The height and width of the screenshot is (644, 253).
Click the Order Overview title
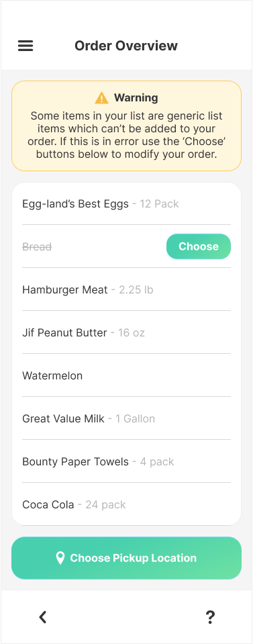coord(126,46)
